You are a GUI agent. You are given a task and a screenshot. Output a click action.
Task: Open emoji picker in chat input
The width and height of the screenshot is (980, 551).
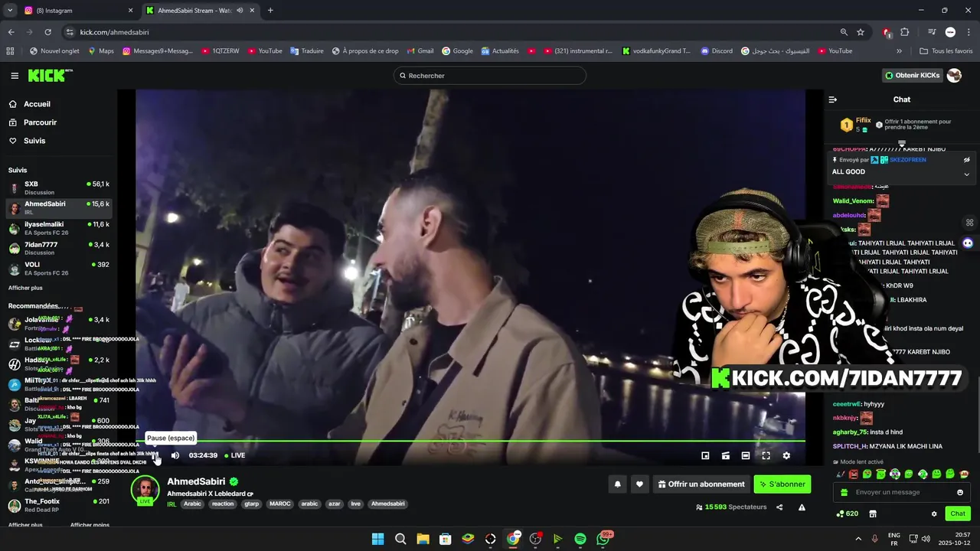[x=960, y=492]
